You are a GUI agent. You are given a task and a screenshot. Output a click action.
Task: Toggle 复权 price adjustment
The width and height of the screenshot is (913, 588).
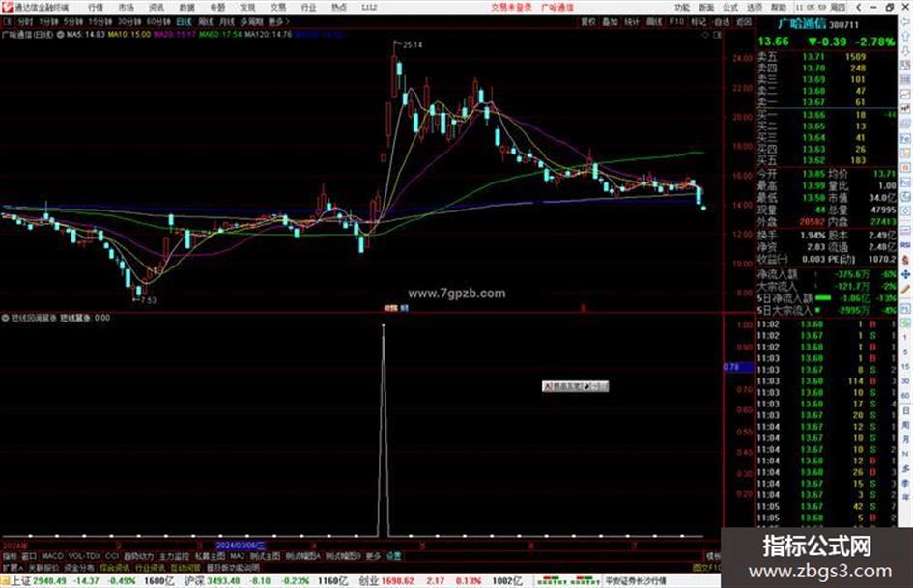tap(587, 21)
